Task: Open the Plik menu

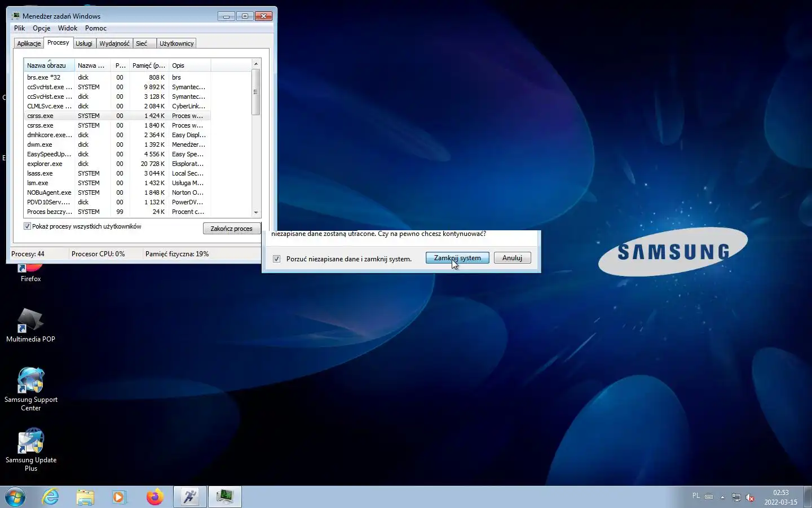Action: (x=20, y=28)
